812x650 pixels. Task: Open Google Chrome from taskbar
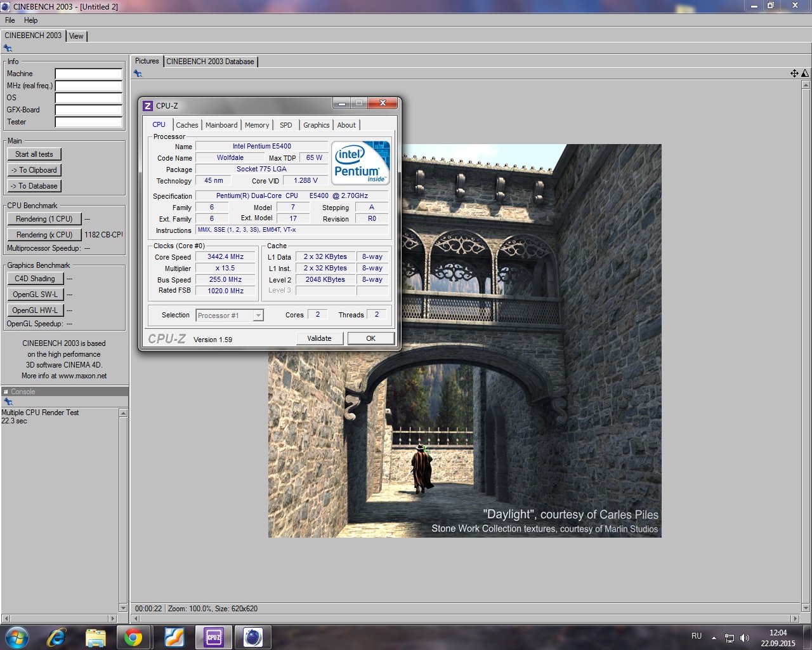click(x=133, y=637)
